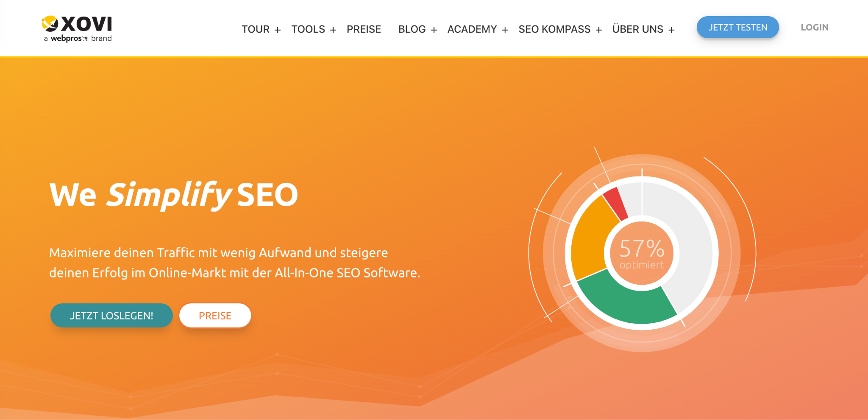Open the ACADEMY menu item
The height and width of the screenshot is (420, 868).
tap(472, 29)
